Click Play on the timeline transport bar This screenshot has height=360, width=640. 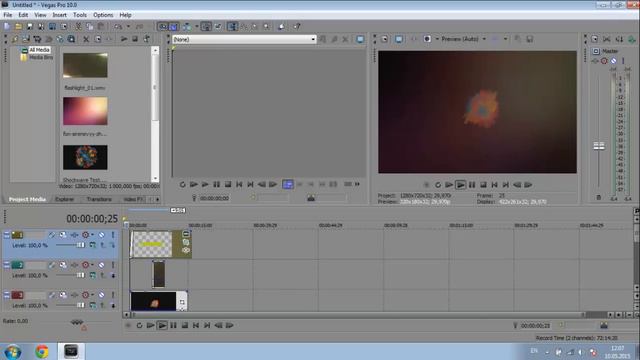click(162, 325)
